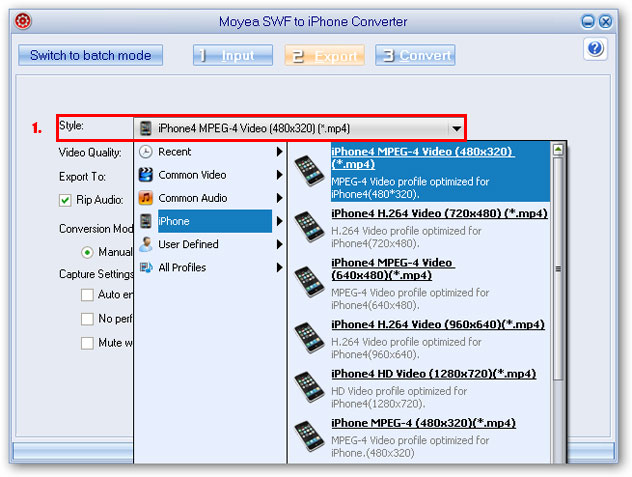Toggle the Mute w... checkbox

(x=87, y=343)
